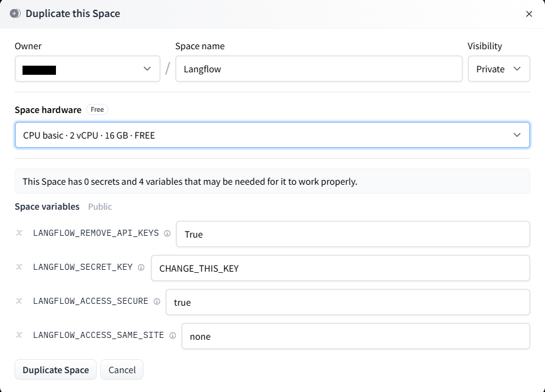Edit the LANGFLOW_SECRET_KEY value field

coord(340,268)
